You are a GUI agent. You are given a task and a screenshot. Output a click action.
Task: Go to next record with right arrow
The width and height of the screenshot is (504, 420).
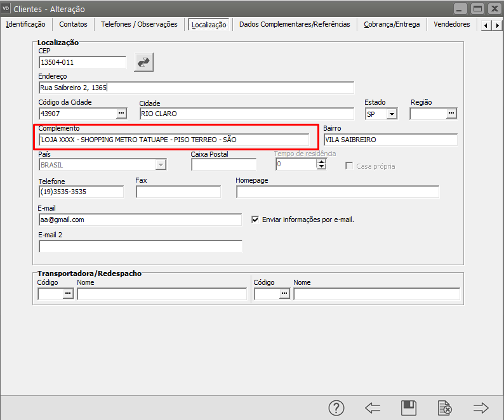pyautogui.click(x=481, y=408)
